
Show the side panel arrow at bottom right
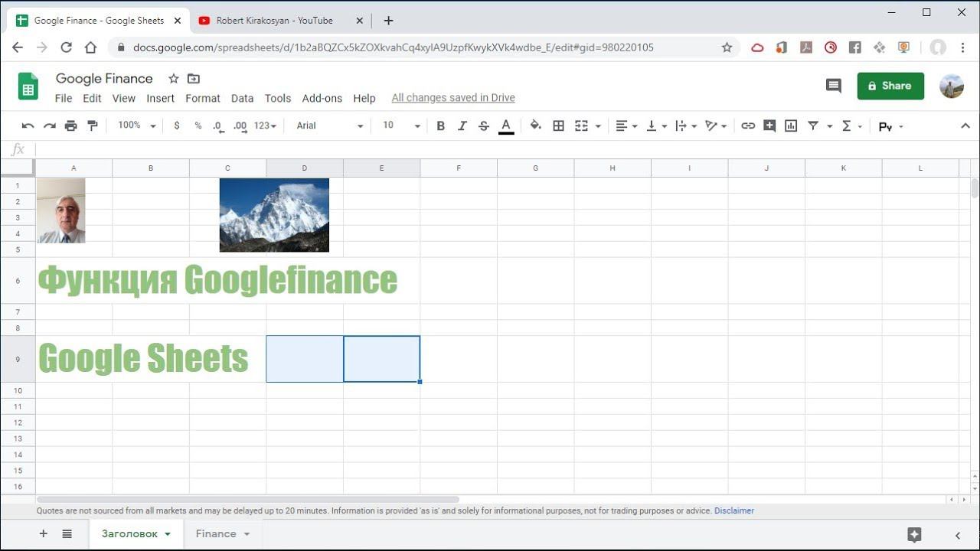pos(958,535)
